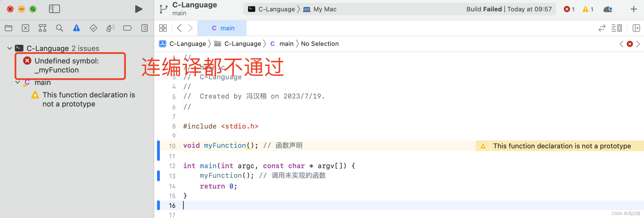Click the Created by comment line

pyautogui.click(x=254, y=96)
